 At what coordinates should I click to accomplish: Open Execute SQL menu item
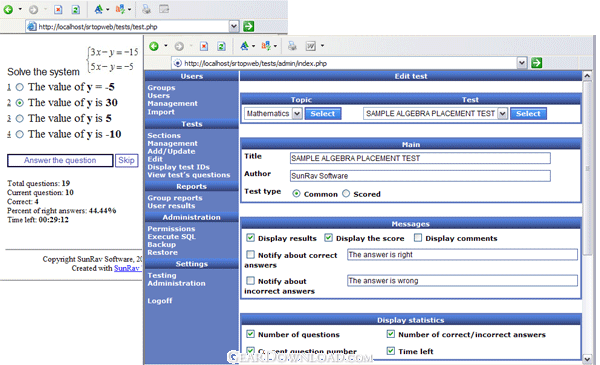171,236
